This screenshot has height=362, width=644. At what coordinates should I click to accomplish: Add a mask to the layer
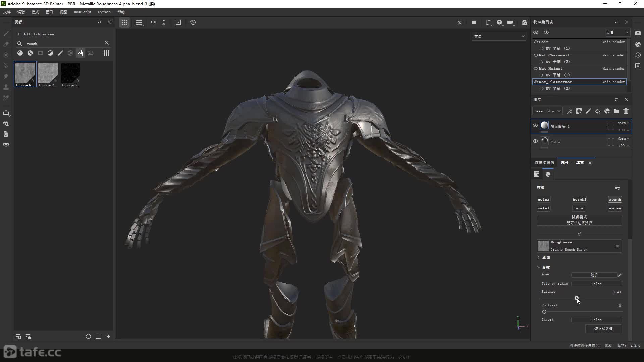click(579, 111)
